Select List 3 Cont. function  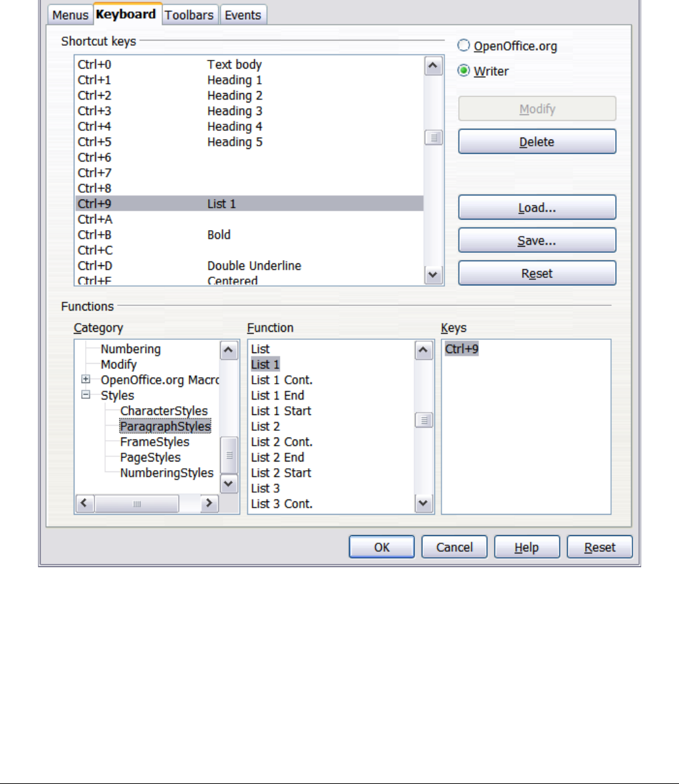[x=281, y=504]
